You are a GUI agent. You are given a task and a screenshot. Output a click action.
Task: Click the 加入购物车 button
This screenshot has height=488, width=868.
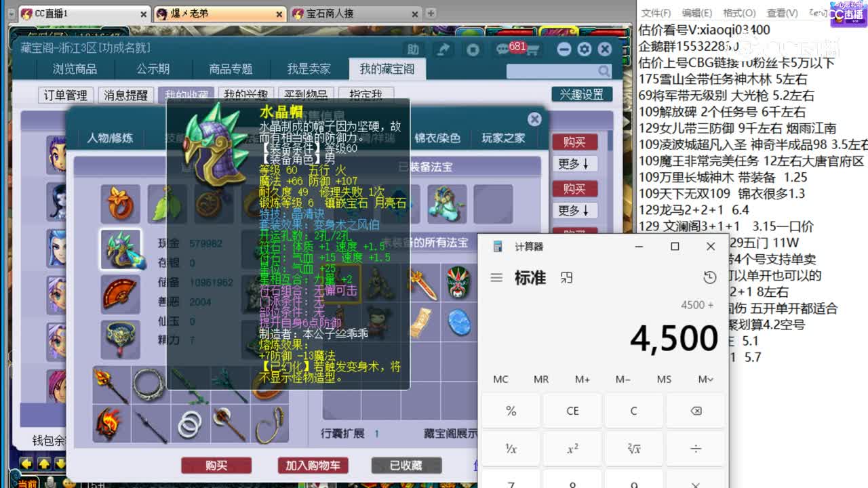[x=313, y=466]
